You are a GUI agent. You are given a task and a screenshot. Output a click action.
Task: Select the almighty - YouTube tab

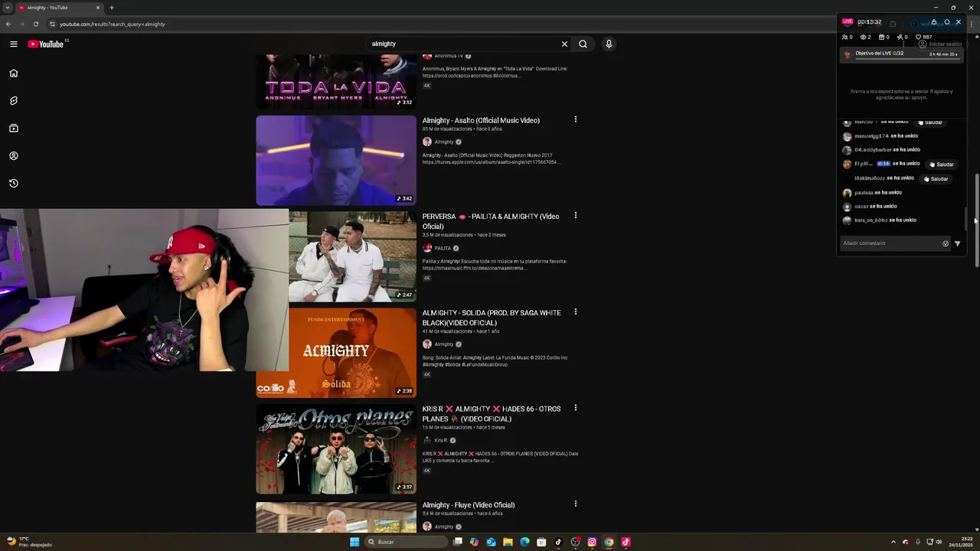coord(58,8)
